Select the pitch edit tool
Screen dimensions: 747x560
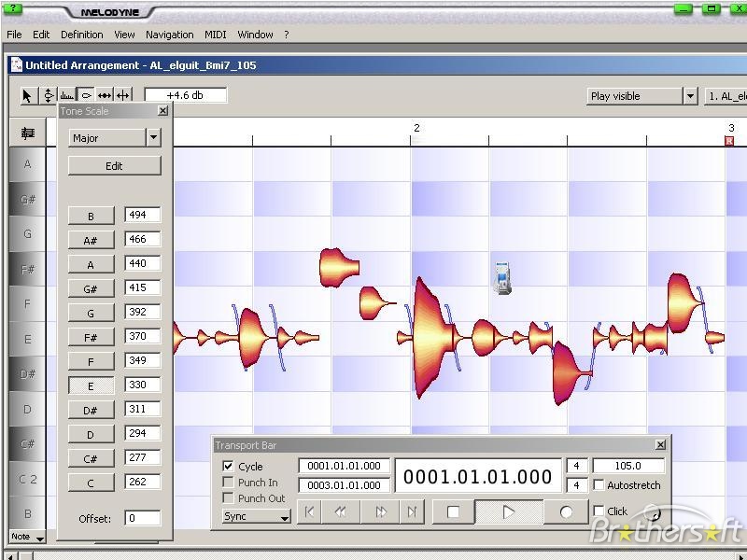49,96
